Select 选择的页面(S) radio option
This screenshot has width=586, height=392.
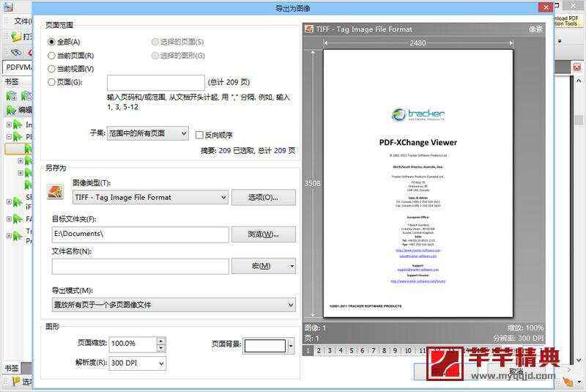click(155, 42)
